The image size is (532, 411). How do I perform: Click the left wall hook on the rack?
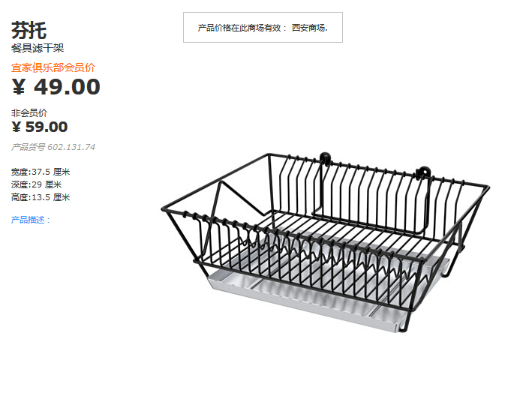click(x=325, y=159)
